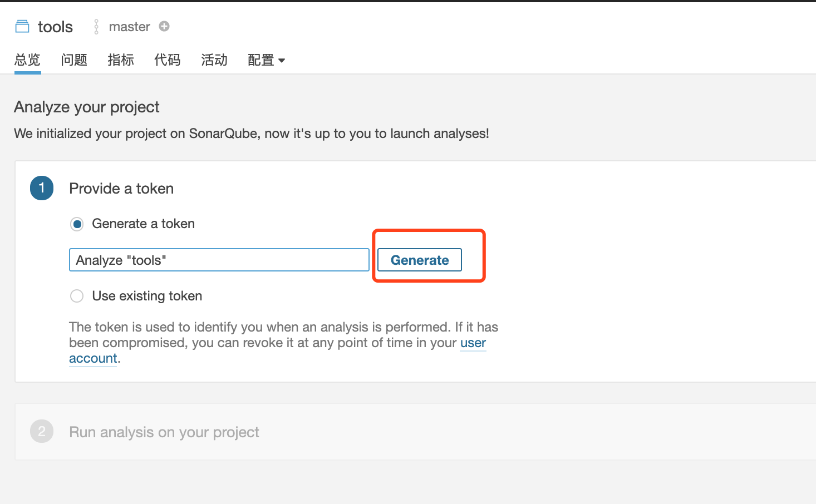Select the 活动 tab
Screen dimensions: 816x504
[214, 60]
